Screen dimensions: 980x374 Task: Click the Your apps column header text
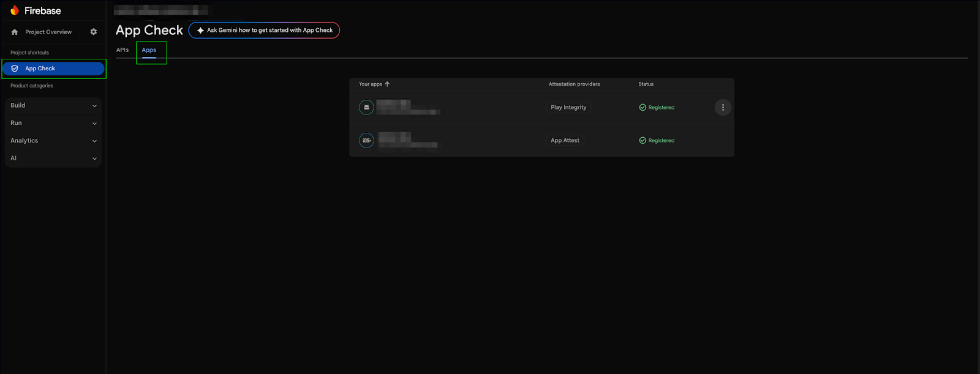coord(371,84)
